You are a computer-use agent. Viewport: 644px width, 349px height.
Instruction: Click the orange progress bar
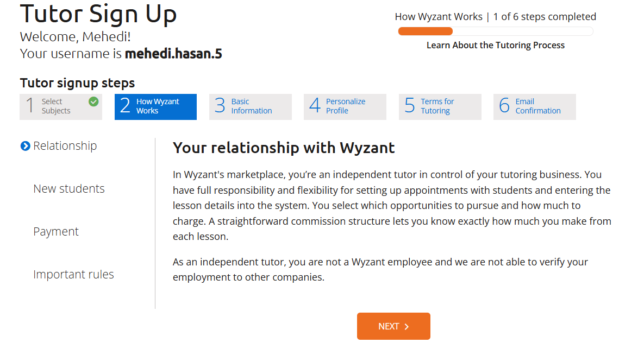tap(425, 31)
